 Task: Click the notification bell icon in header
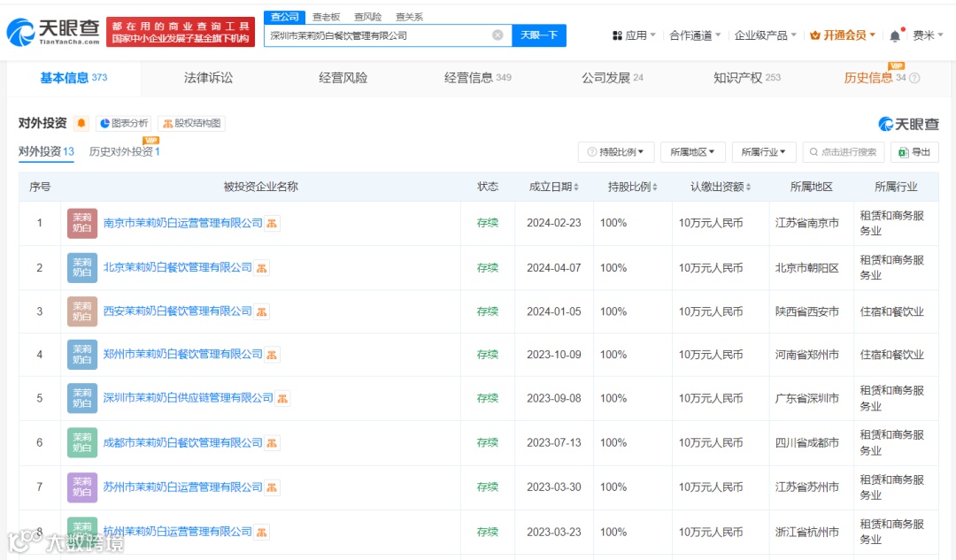[894, 36]
